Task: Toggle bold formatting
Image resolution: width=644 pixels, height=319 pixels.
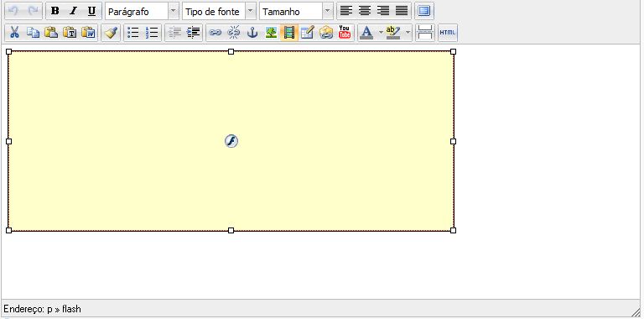Action: point(55,11)
